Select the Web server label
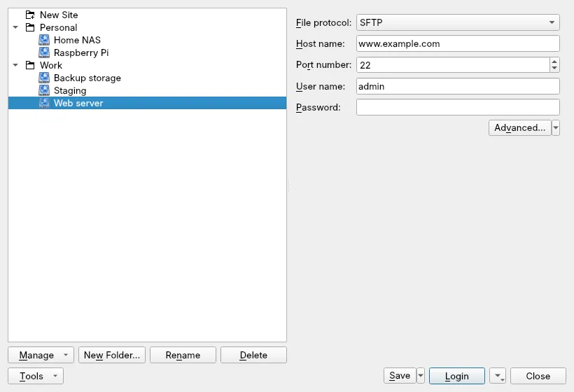The image size is (574, 392). coord(78,103)
